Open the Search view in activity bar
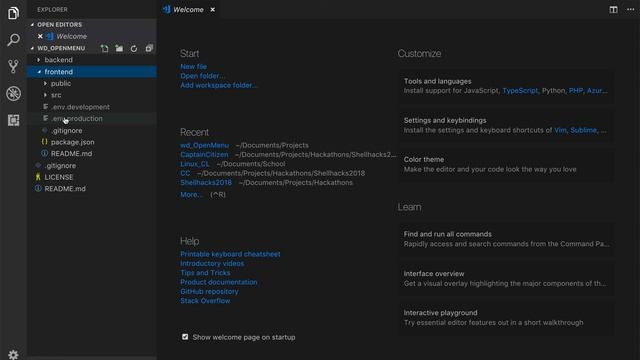Image resolution: width=640 pixels, height=360 pixels. pos(13,40)
